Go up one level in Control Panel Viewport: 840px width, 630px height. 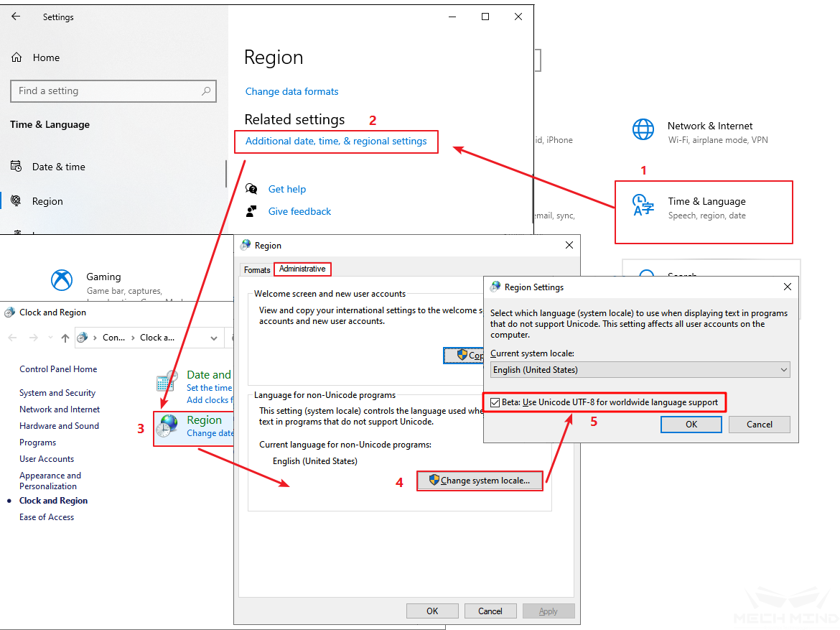pos(65,338)
